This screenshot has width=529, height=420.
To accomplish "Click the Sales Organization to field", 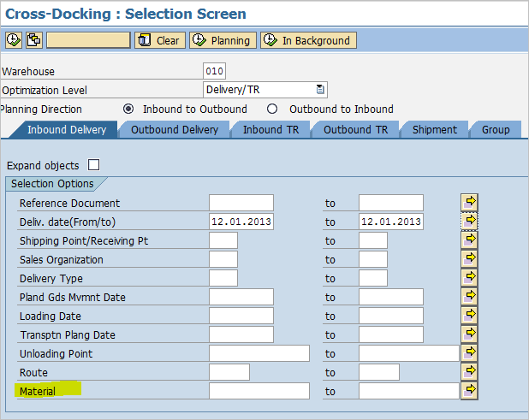I will pyautogui.click(x=373, y=259).
